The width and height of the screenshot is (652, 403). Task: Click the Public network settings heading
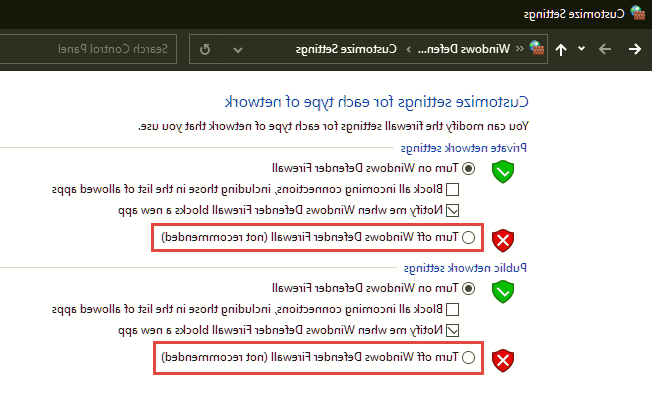465,268
